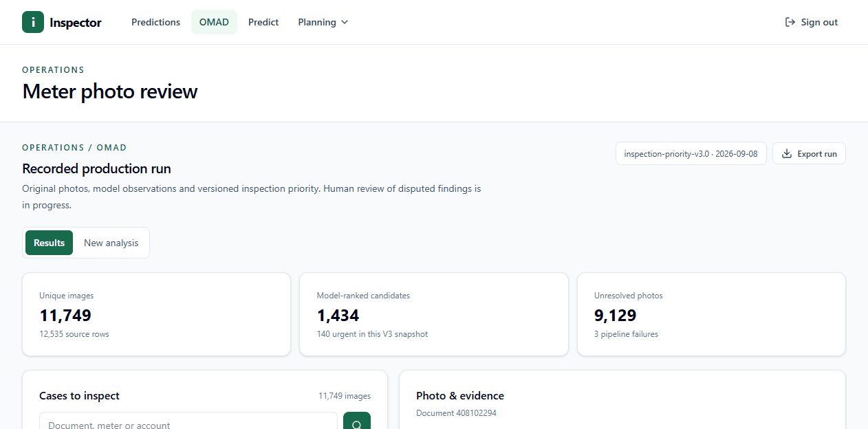Click the inspection-priority-v3.0 version badge
Image resolution: width=868 pixels, height=429 pixels.
point(691,153)
